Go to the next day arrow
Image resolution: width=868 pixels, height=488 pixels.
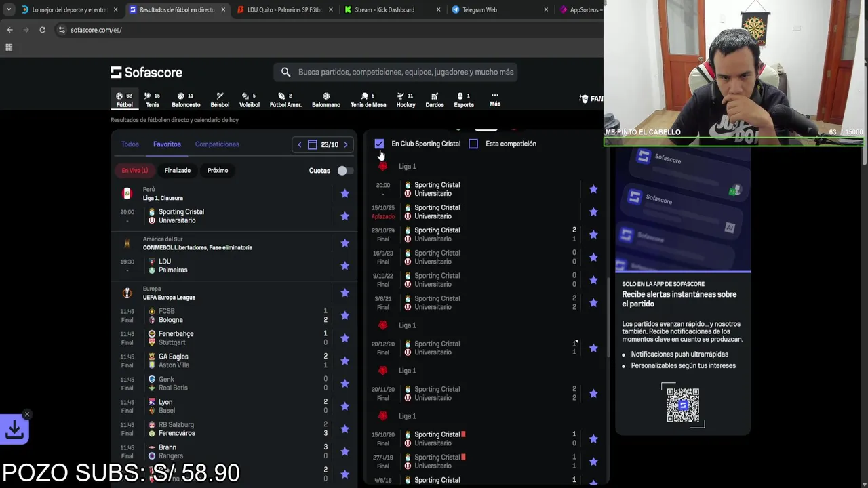tap(345, 144)
